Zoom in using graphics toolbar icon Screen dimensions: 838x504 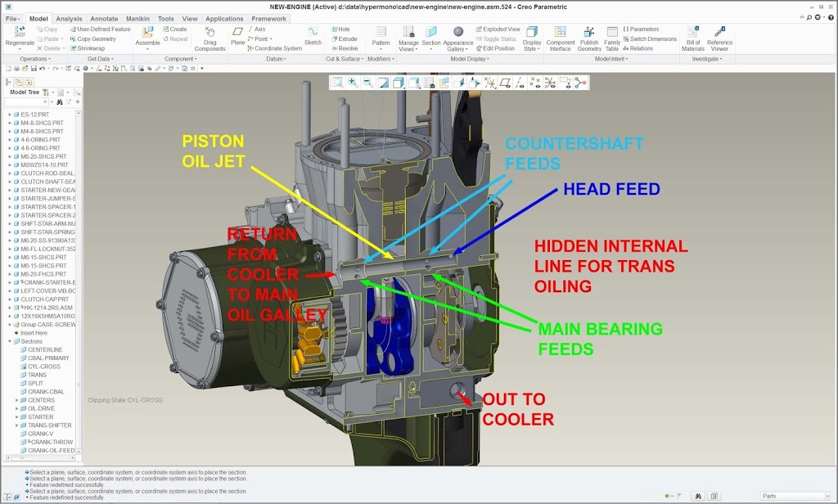(352, 83)
